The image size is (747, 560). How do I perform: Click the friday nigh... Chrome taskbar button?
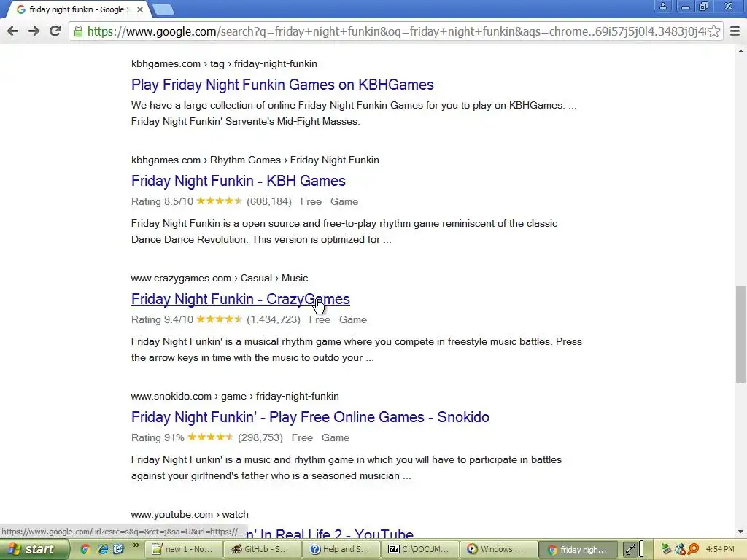point(578,549)
